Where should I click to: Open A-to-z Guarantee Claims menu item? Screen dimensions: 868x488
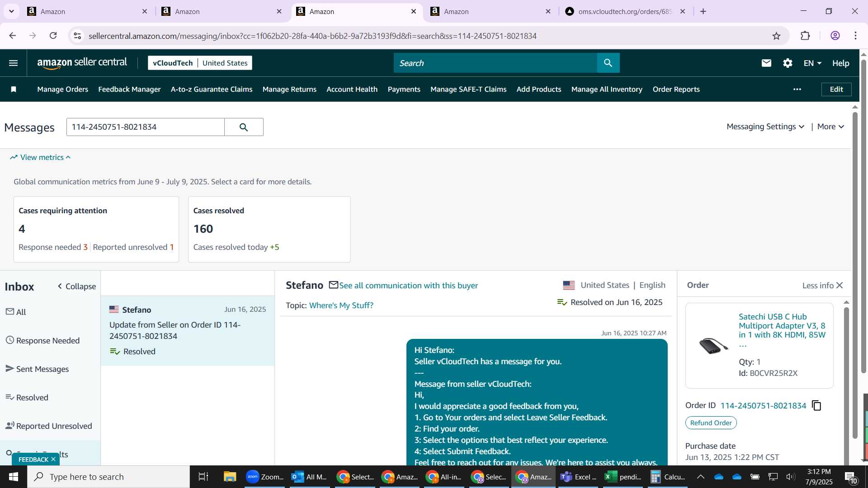(x=212, y=89)
